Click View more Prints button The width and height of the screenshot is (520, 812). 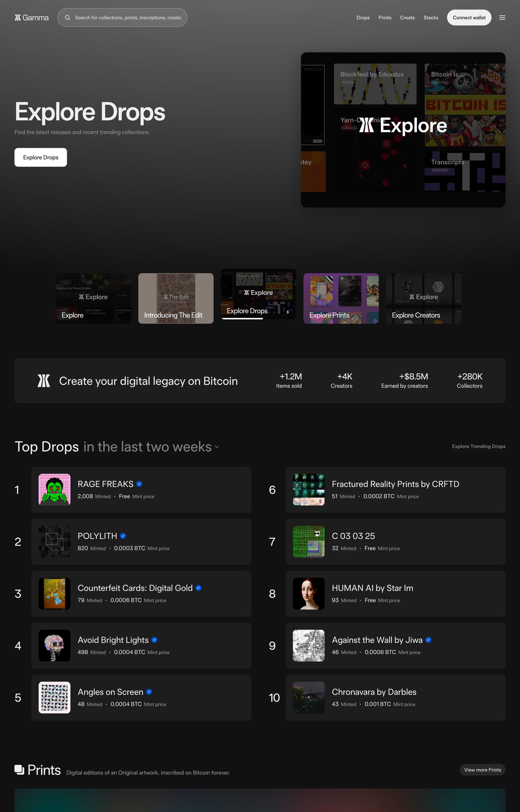pos(482,770)
